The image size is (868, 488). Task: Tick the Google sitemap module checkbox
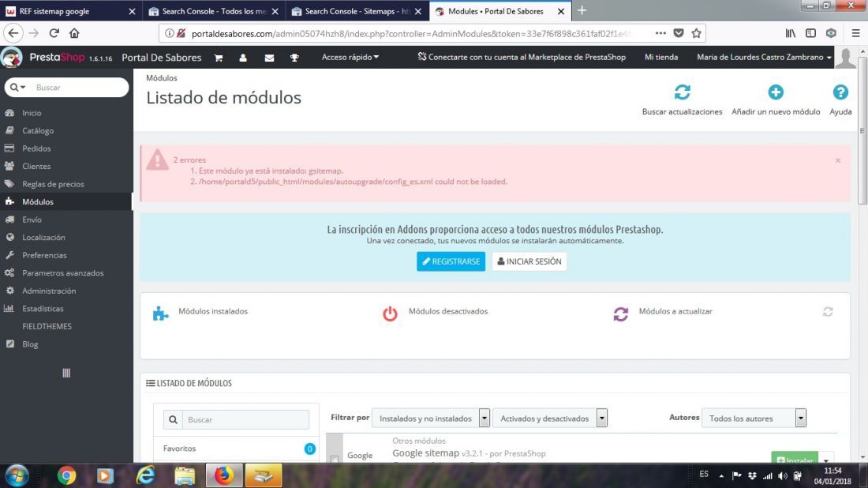click(335, 460)
